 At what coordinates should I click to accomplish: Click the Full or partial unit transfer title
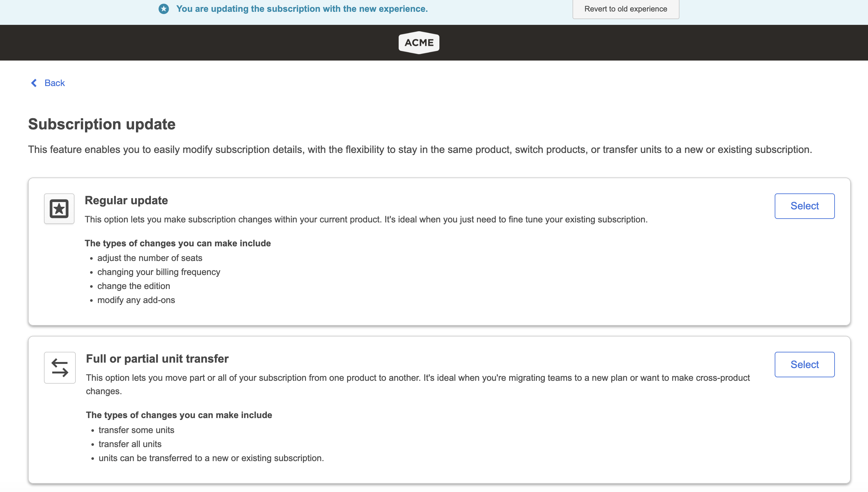coord(157,359)
